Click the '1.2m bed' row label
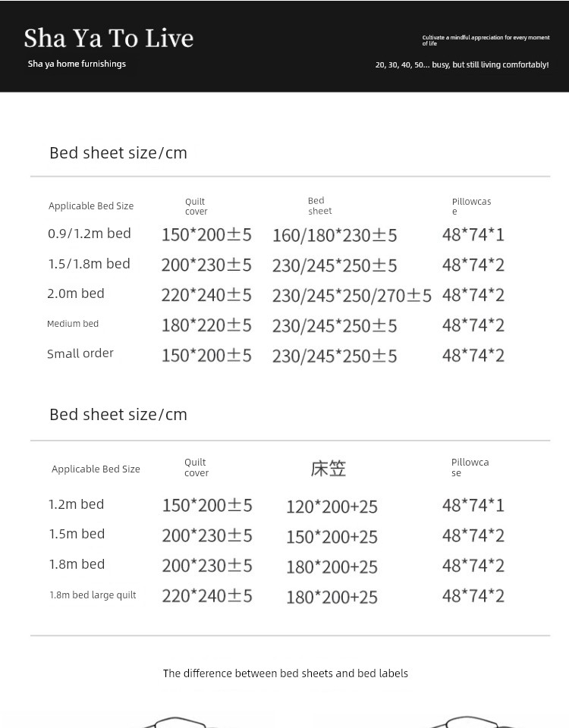 (77, 504)
